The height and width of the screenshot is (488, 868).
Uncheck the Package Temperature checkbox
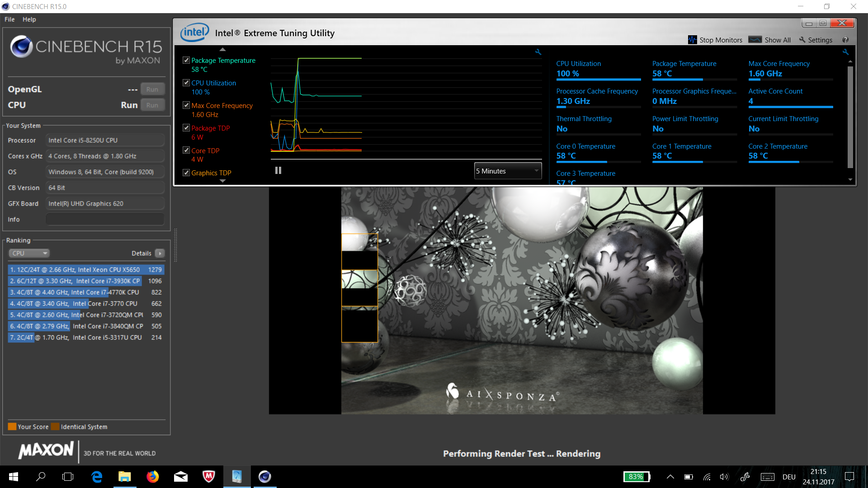coord(186,60)
